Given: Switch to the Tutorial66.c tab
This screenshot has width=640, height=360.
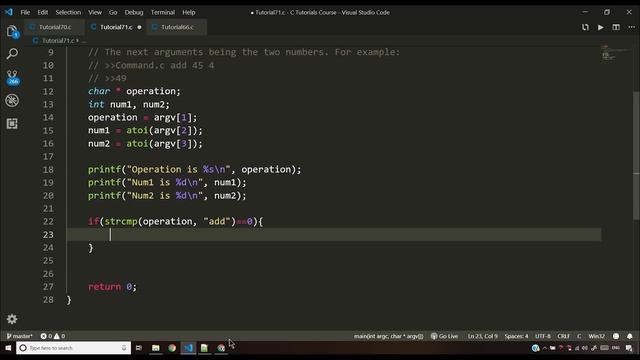Looking at the screenshot, I should click(177, 27).
